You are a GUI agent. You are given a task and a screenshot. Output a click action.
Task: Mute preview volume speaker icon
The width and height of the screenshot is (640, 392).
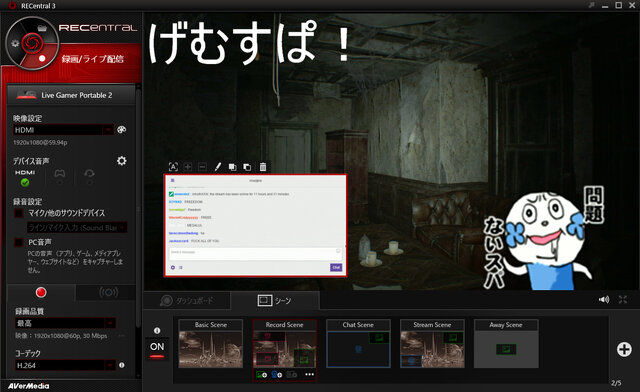[x=604, y=300]
